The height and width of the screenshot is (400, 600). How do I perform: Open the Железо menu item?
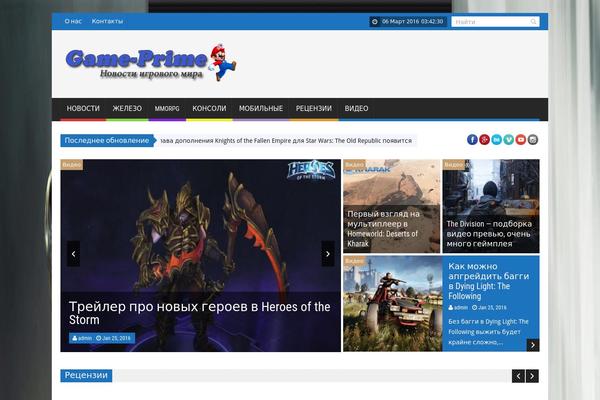(127, 108)
